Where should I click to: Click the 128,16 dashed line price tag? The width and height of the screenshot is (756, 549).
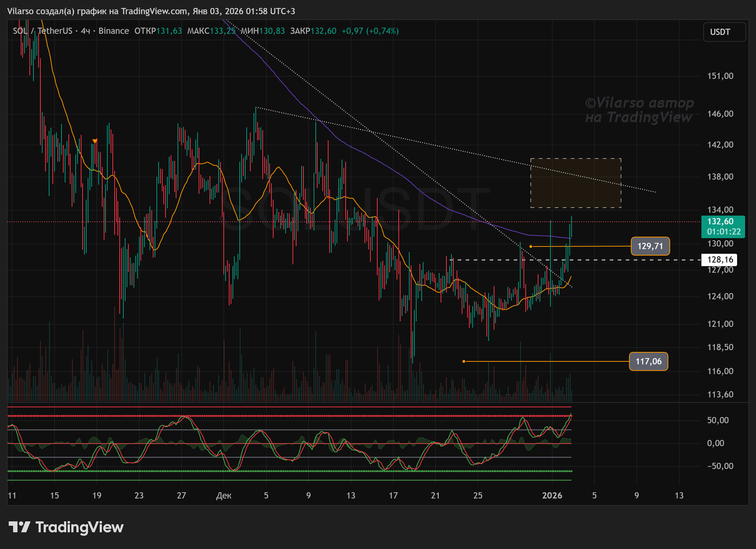[x=720, y=260]
